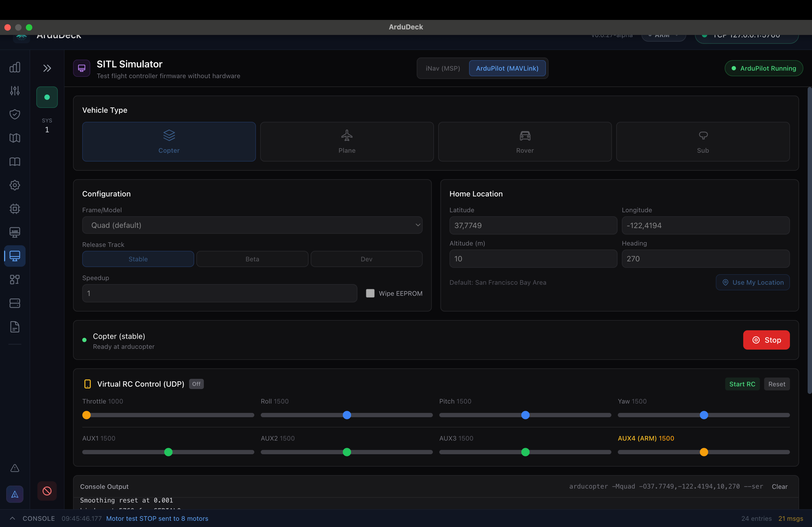The height and width of the screenshot is (527, 812).
Task: Select the Beta release track
Action: pyautogui.click(x=252, y=259)
